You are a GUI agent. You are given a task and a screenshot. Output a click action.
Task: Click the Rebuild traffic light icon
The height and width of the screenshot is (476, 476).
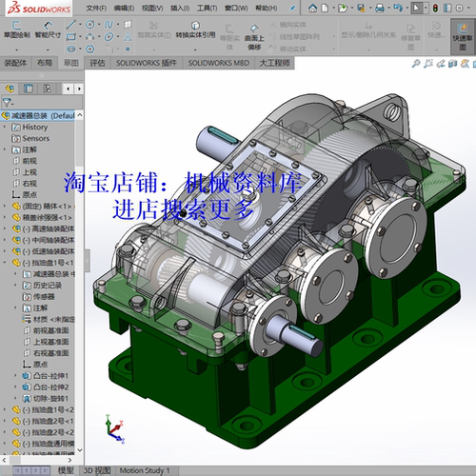tap(435, 8)
